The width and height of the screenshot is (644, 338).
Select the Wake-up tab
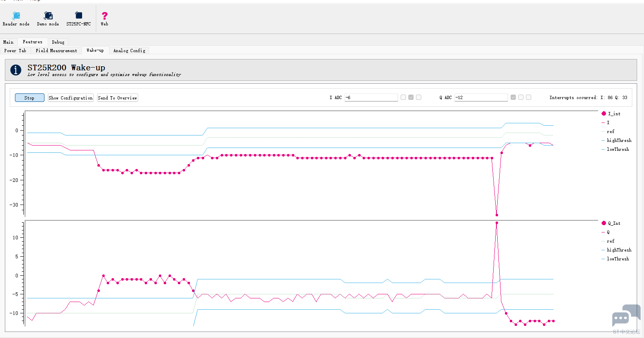coord(95,50)
